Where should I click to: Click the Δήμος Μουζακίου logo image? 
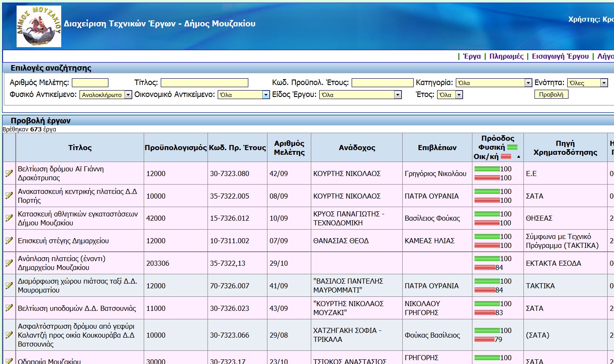pyautogui.click(x=39, y=26)
